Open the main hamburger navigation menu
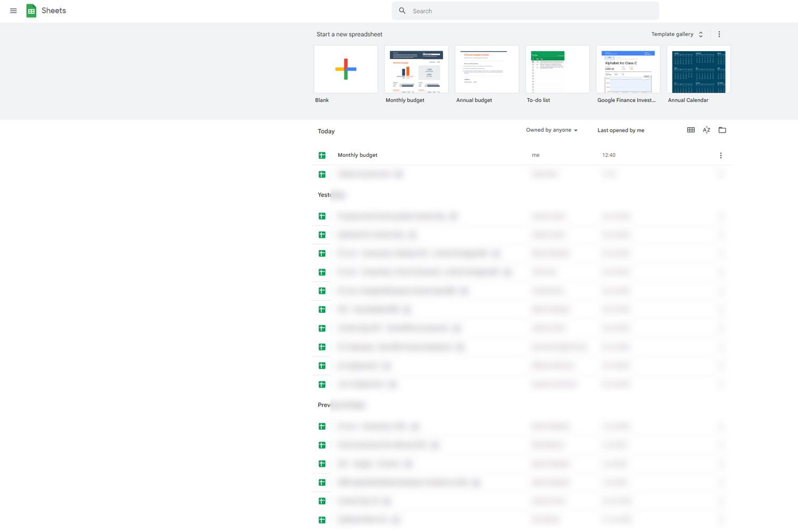 (13, 11)
